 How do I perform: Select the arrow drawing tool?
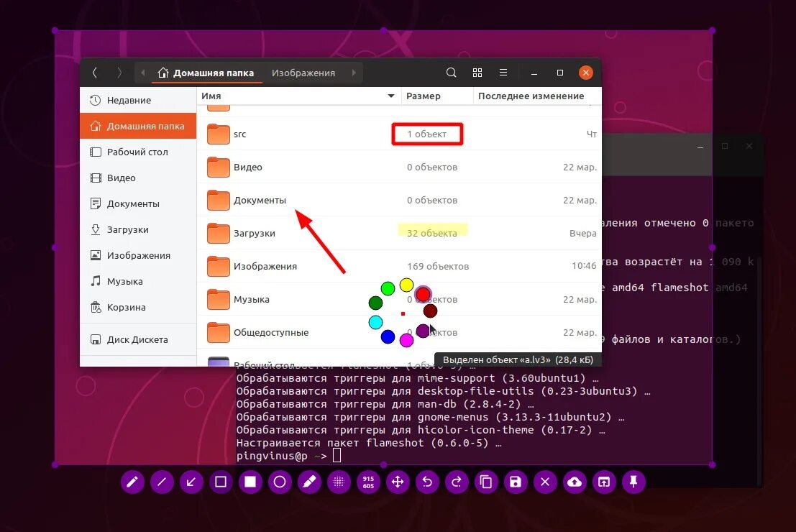pos(191,482)
